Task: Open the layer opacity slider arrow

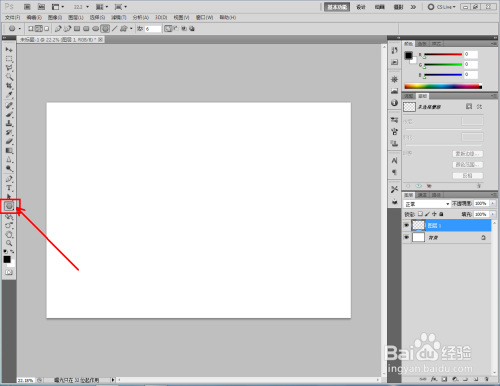Action: tap(493, 203)
